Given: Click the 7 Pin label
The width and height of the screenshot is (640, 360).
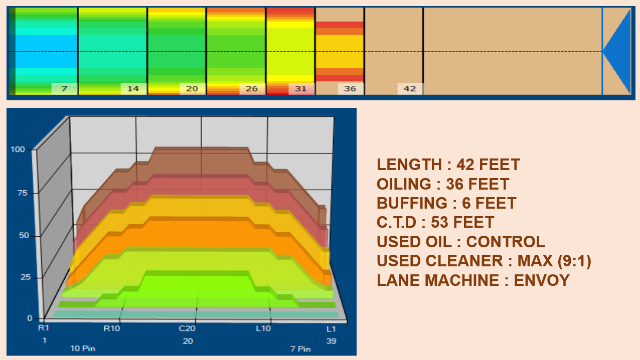Looking at the screenshot, I should point(300,349).
